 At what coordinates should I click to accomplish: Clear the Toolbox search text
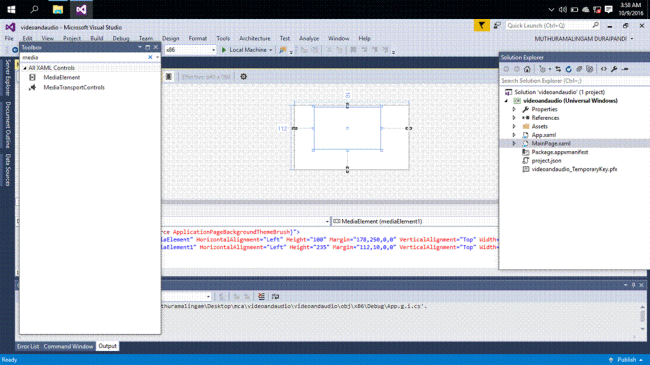pos(150,57)
